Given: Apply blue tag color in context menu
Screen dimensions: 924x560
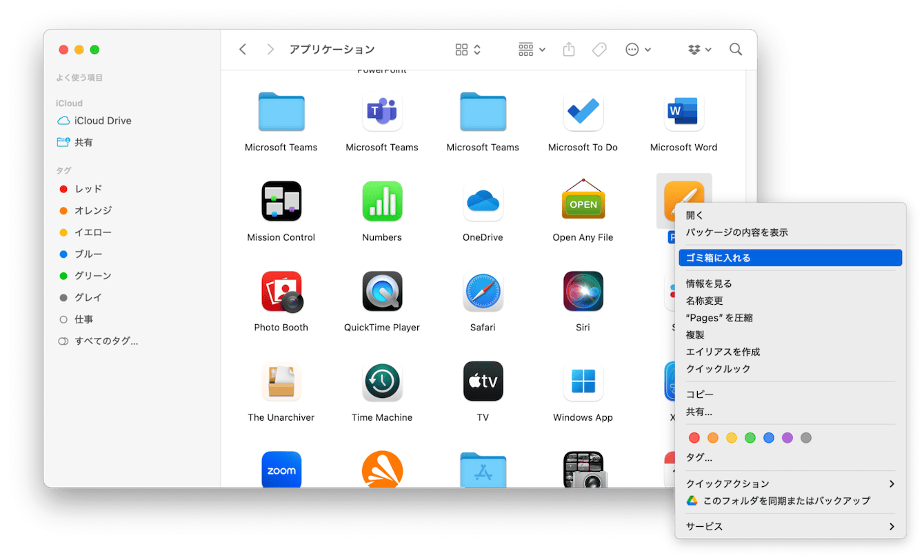Looking at the screenshot, I should (x=769, y=438).
